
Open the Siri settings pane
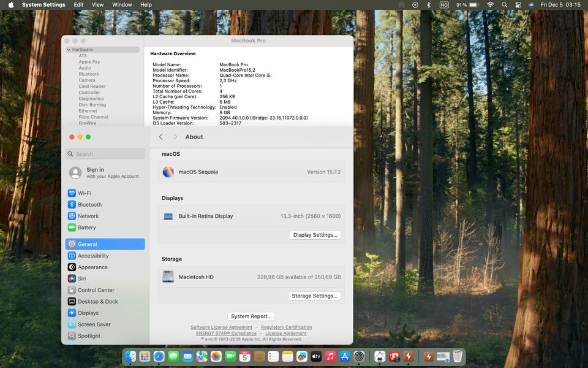coord(81,278)
